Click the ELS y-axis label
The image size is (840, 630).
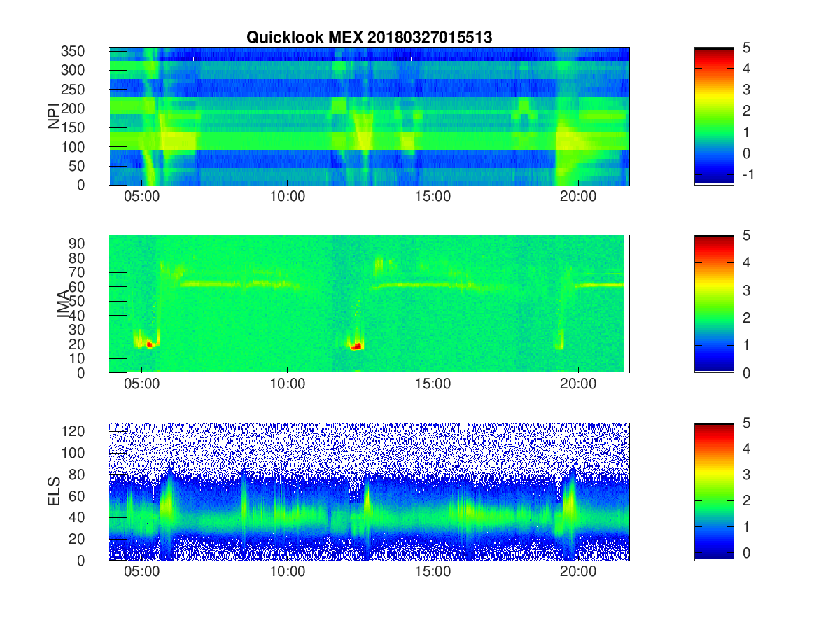tap(53, 492)
